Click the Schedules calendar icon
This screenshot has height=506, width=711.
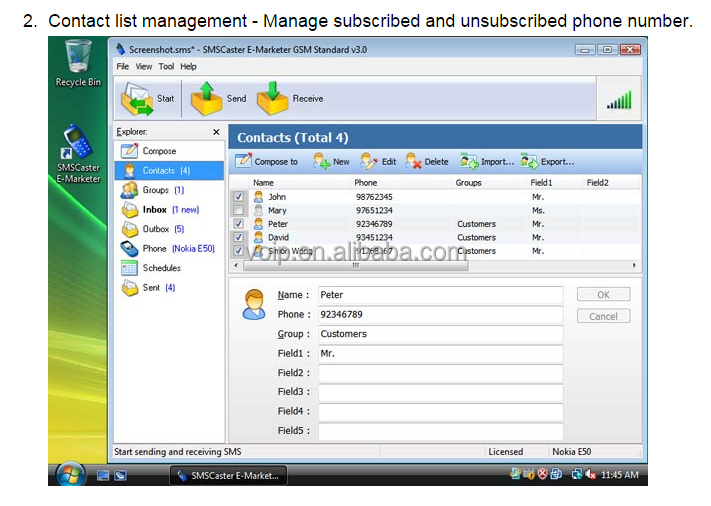coord(129,268)
